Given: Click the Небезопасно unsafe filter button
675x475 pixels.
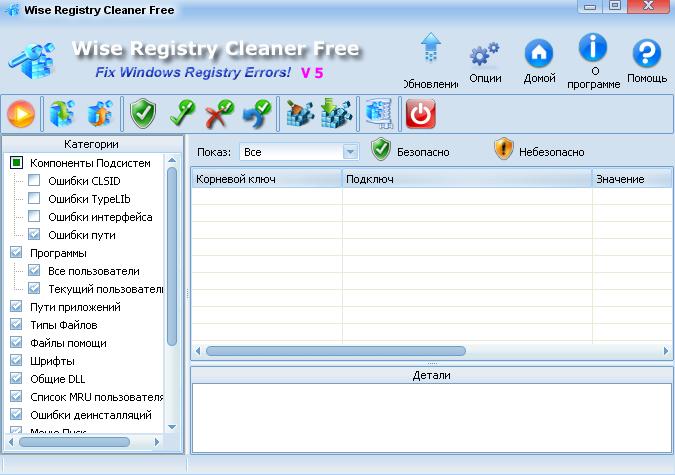Looking at the screenshot, I should 538,151.
